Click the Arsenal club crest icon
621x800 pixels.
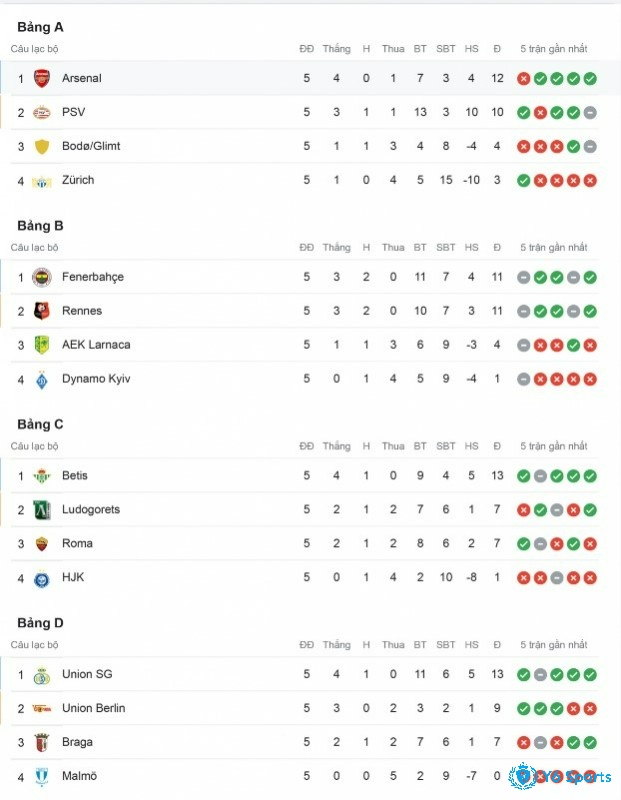pos(42,78)
